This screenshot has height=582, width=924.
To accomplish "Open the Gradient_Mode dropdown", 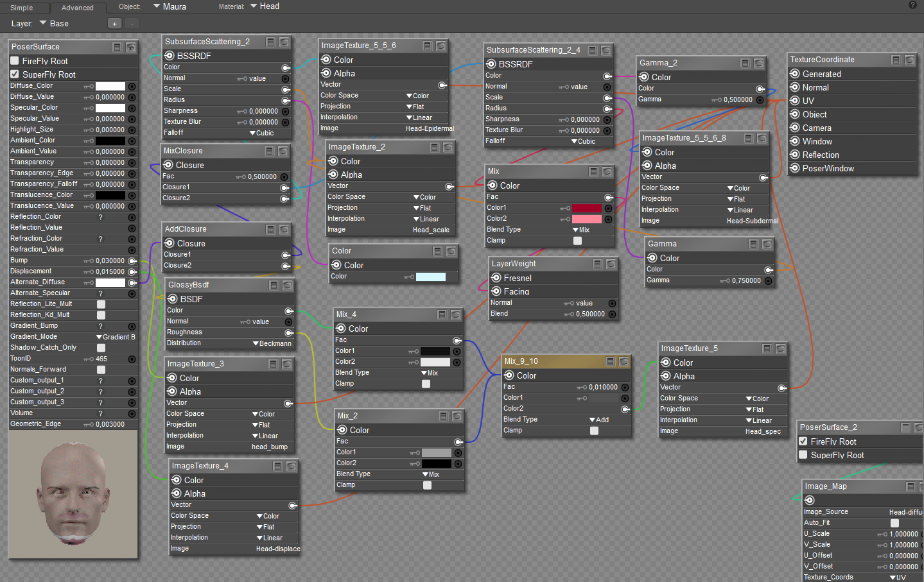I will tap(116, 337).
